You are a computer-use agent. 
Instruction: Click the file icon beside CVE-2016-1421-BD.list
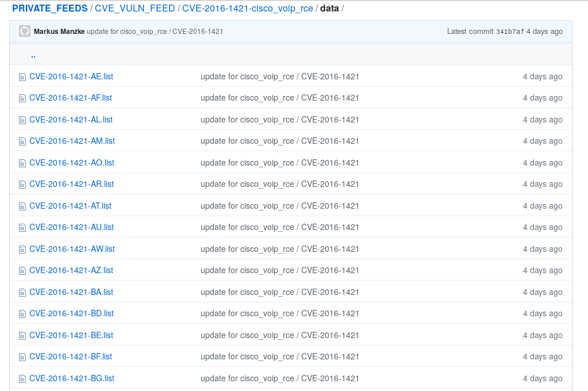pyautogui.click(x=22, y=314)
